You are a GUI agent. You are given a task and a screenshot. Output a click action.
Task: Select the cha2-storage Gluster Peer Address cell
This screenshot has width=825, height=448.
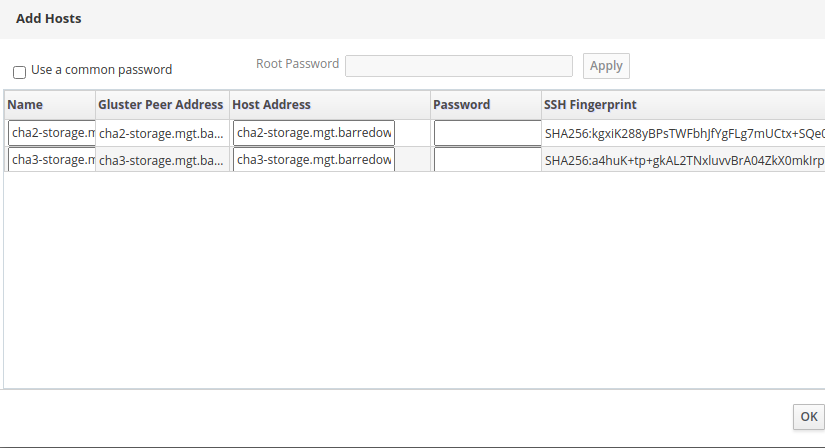pos(162,134)
